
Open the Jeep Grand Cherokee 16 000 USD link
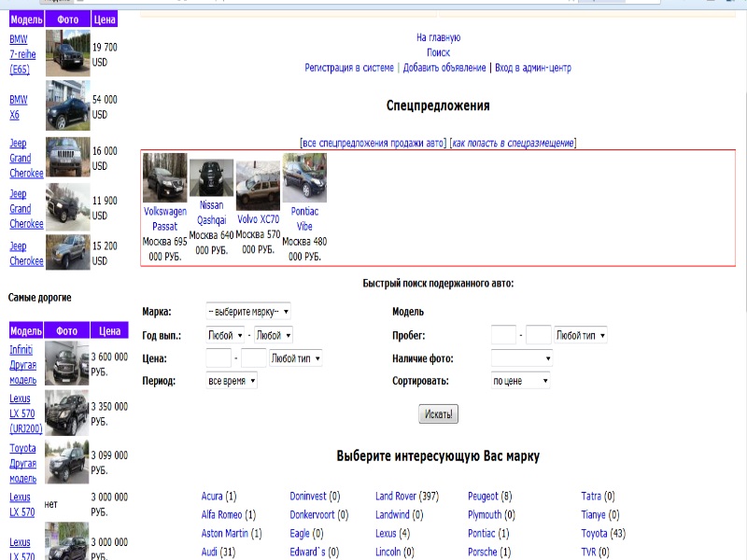[26, 158]
